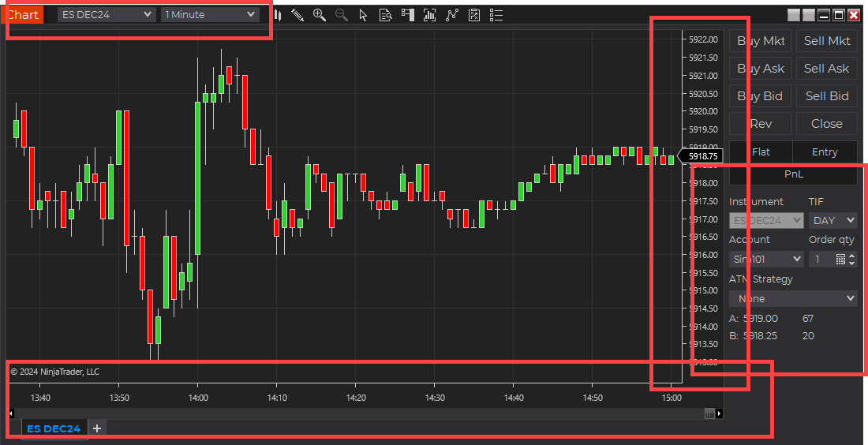Image resolution: width=868 pixels, height=445 pixels.
Task: Click the 5916.00 price axis label
Action: [702, 255]
